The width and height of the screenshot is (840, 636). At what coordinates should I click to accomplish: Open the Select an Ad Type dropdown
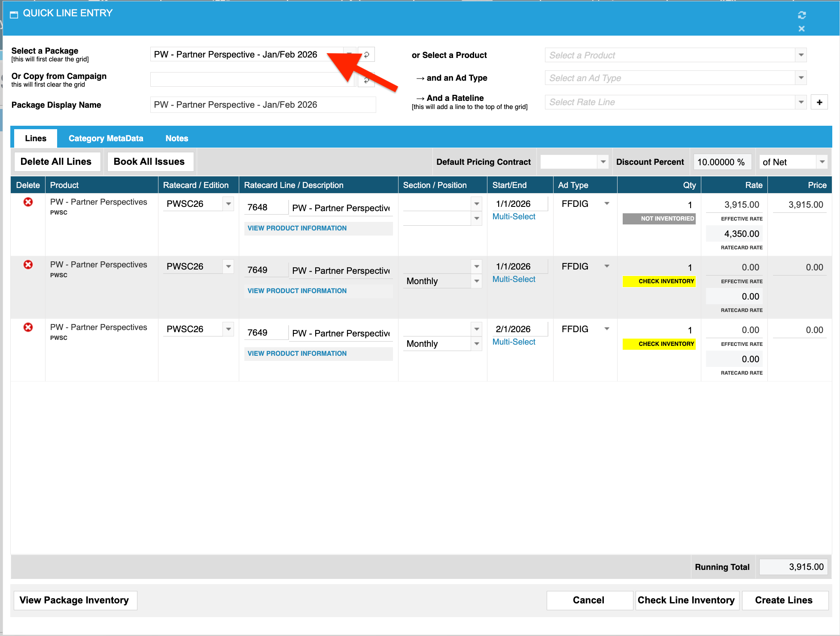tap(800, 78)
